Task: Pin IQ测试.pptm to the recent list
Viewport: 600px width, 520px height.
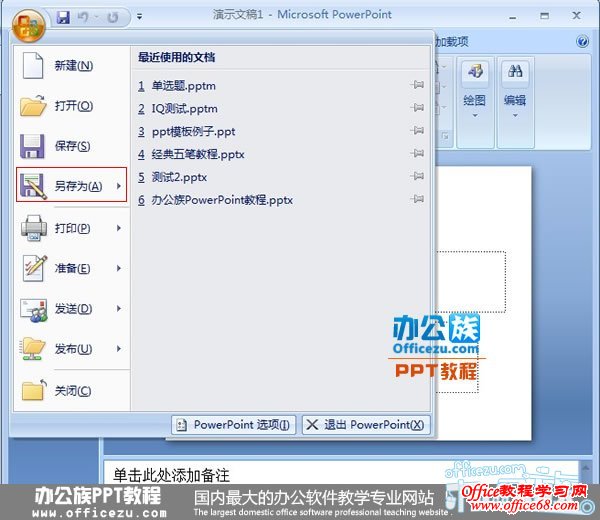Action: pos(417,108)
